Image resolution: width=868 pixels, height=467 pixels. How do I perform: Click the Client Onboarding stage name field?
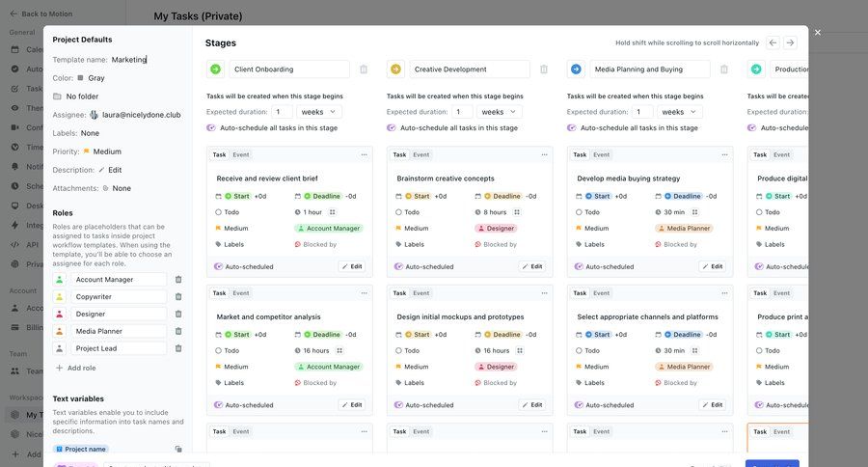(x=289, y=69)
